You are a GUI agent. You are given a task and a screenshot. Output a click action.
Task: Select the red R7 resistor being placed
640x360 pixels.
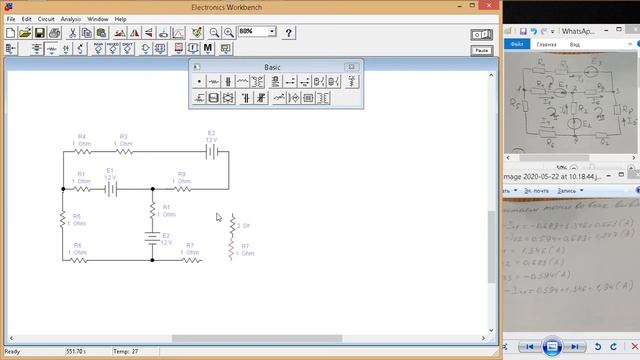point(231,250)
